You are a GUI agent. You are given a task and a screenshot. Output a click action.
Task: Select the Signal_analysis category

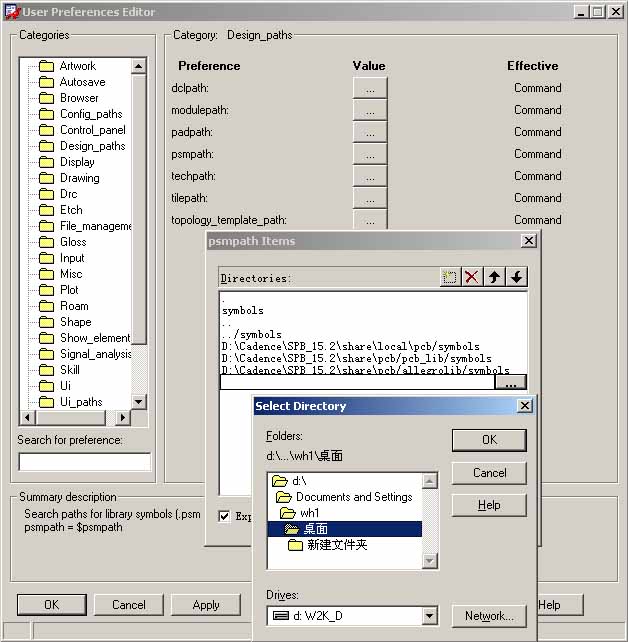point(85,354)
